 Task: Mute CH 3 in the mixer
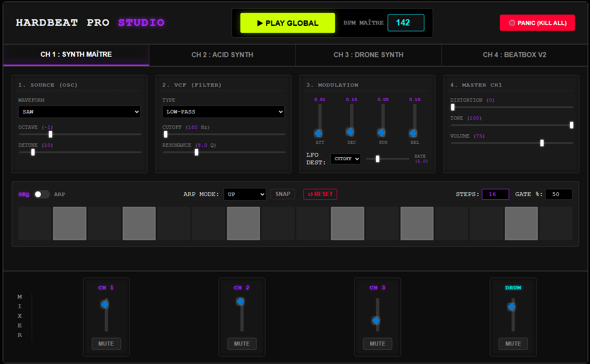[377, 344]
